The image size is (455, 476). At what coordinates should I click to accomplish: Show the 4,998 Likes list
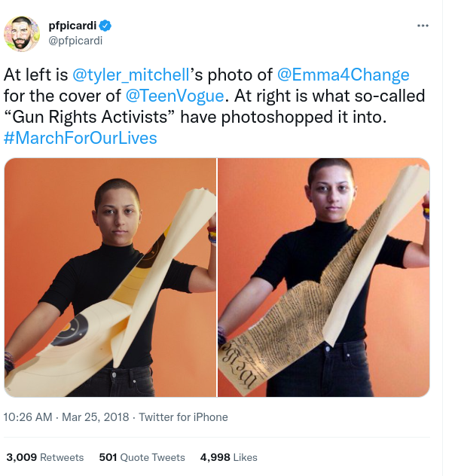click(228, 457)
